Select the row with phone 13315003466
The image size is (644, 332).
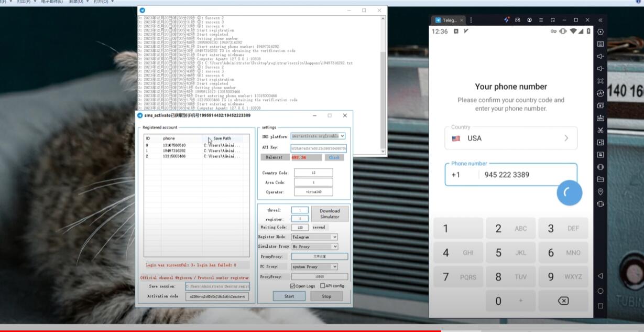click(x=194, y=156)
